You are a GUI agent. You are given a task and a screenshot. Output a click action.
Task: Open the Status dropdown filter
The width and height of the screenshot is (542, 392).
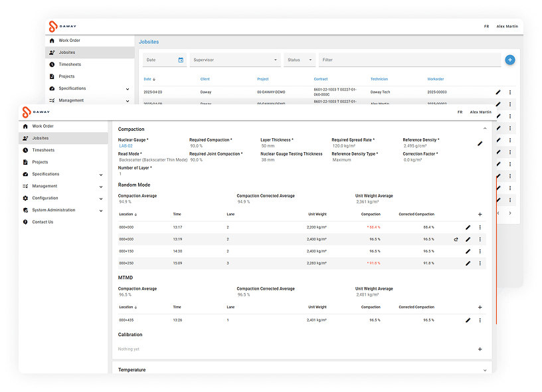tap(300, 60)
